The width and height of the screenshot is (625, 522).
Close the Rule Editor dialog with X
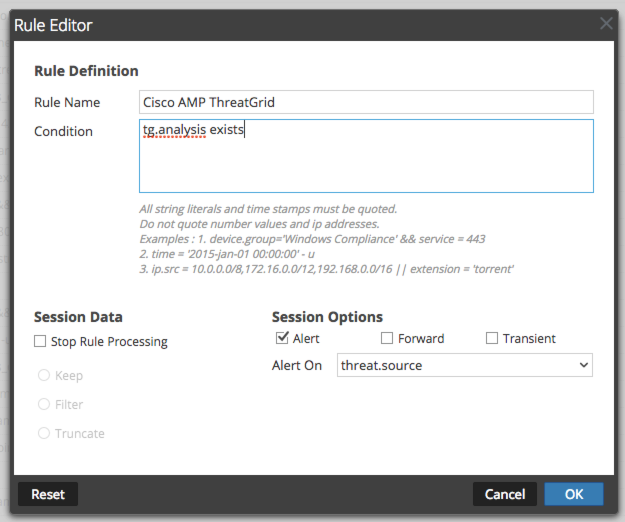click(x=606, y=23)
